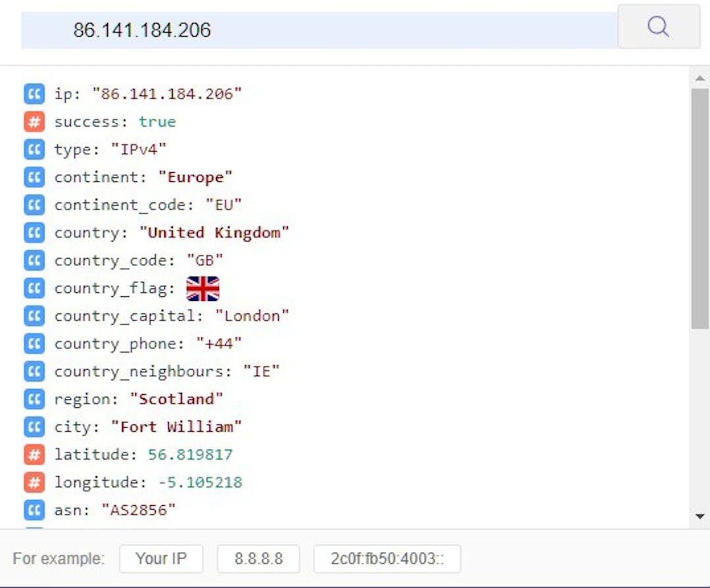Click the country_capital value "London"
710x588 pixels.
click(x=252, y=316)
